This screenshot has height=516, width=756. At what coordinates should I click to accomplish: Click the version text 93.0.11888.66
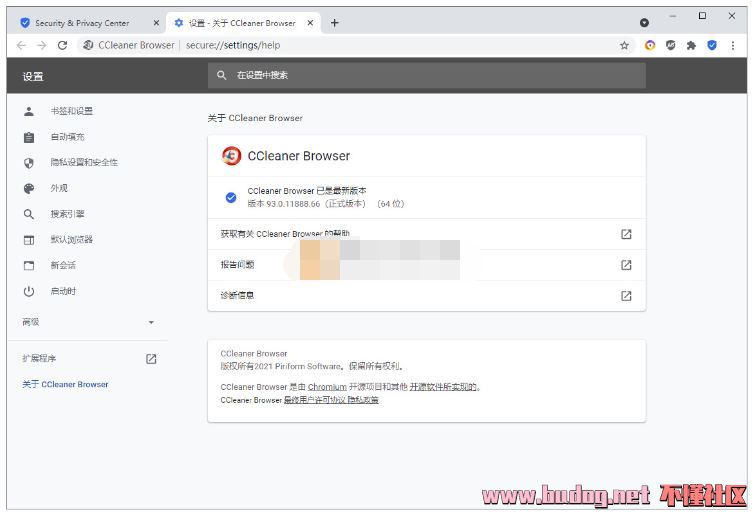[293, 204]
